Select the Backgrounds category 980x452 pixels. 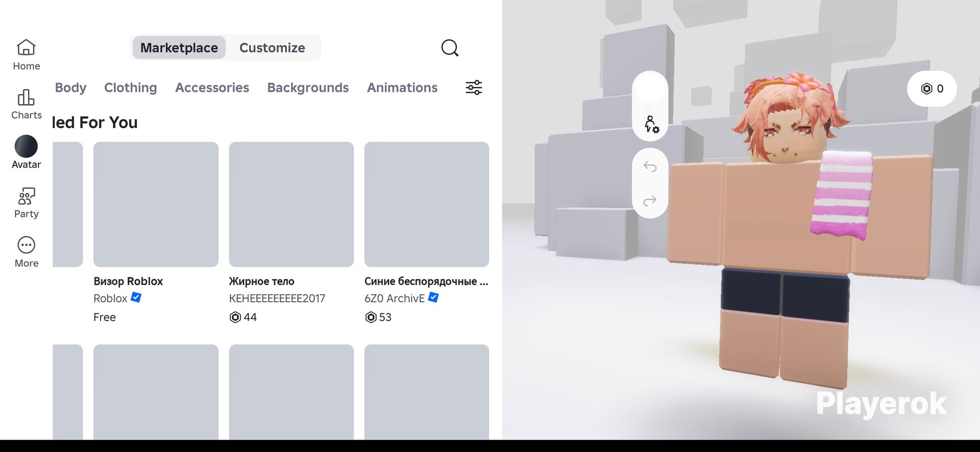pyautogui.click(x=308, y=88)
